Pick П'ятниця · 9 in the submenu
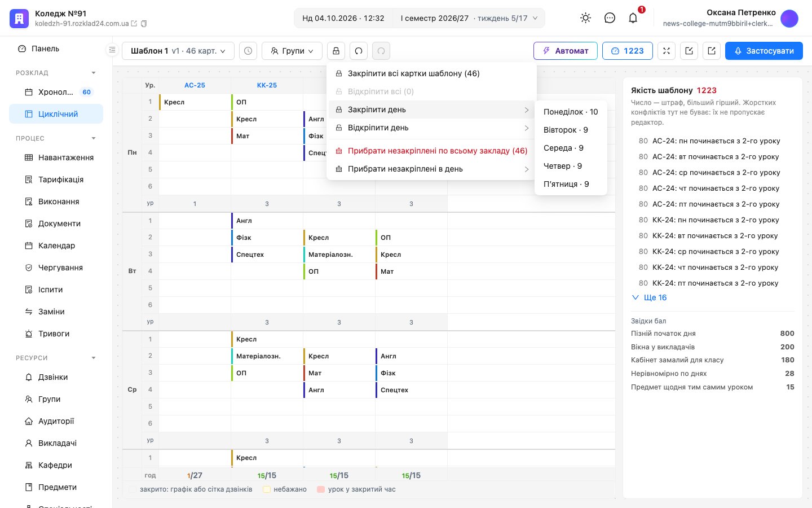812x508 pixels. [x=571, y=184]
